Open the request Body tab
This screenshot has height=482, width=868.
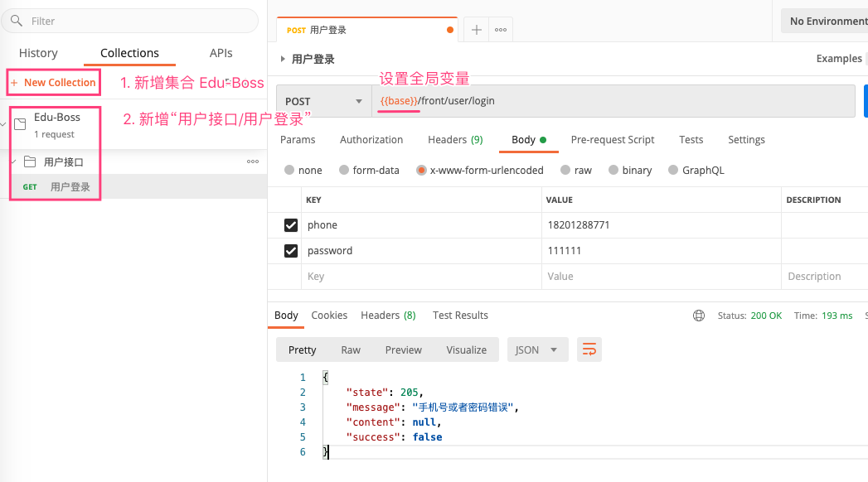point(528,140)
